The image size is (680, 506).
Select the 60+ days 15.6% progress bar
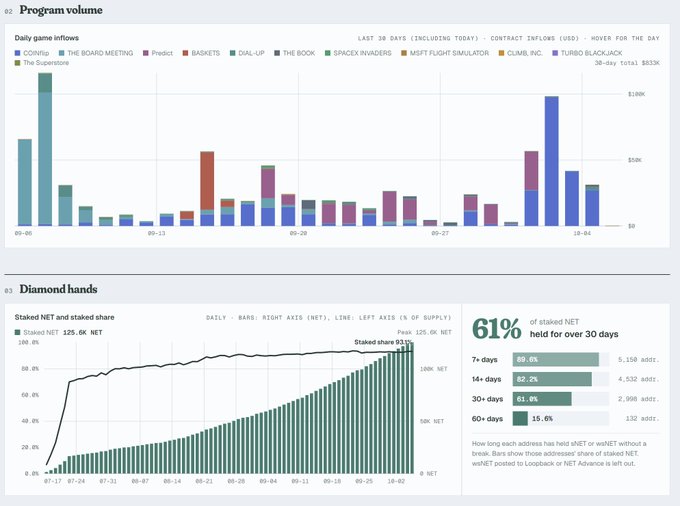click(x=561, y=418)
